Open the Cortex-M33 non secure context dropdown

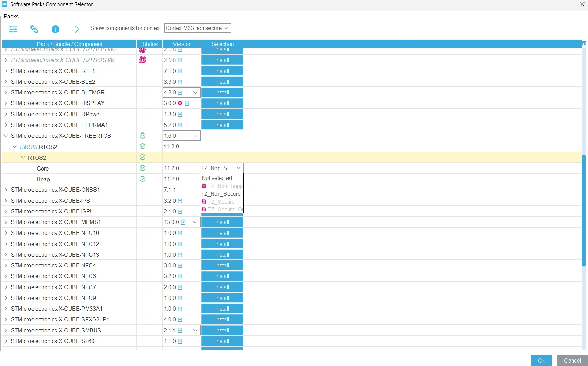coord(197,28)
